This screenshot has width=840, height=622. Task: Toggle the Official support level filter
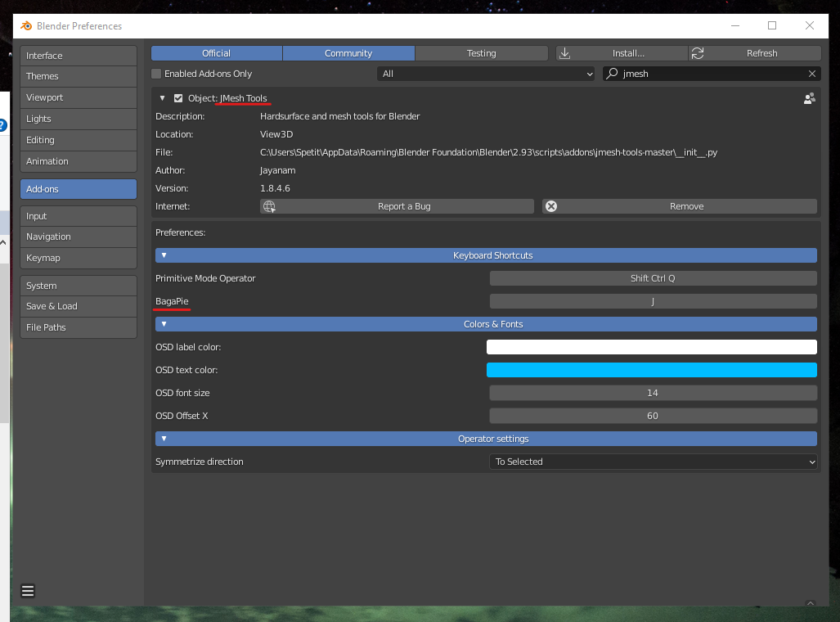217,53
